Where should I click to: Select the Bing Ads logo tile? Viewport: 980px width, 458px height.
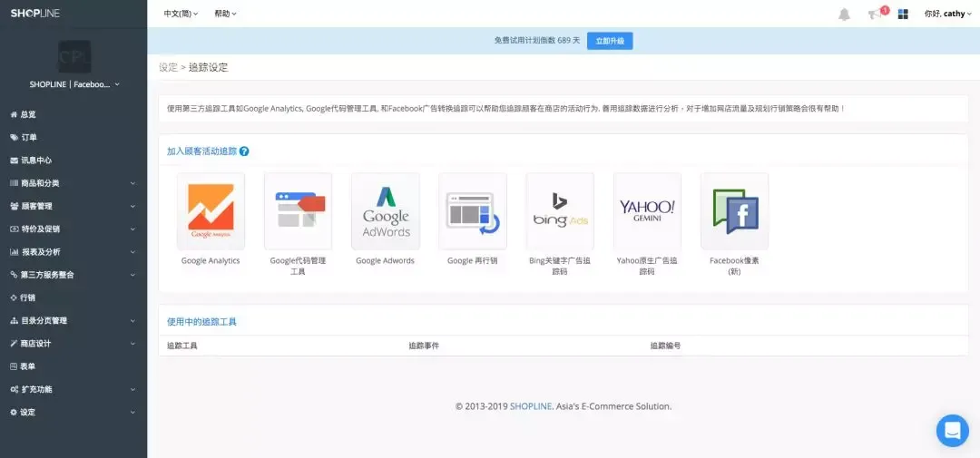tap(560, 211)
